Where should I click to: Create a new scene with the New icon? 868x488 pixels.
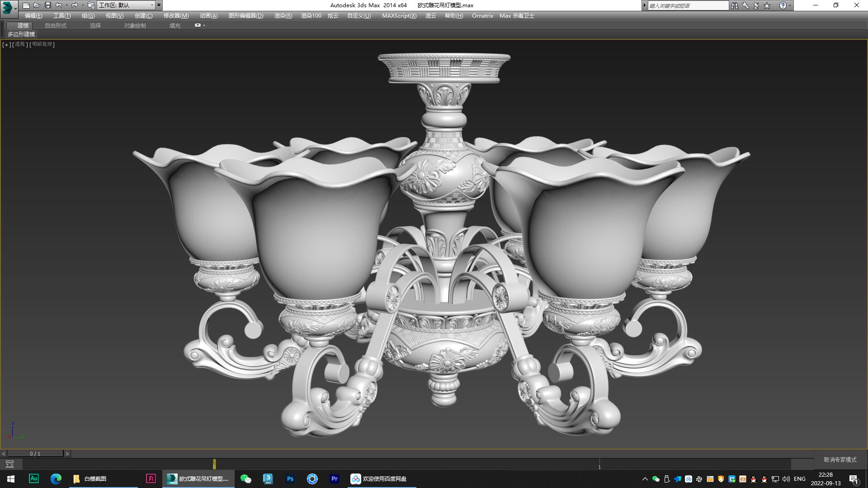26,5
